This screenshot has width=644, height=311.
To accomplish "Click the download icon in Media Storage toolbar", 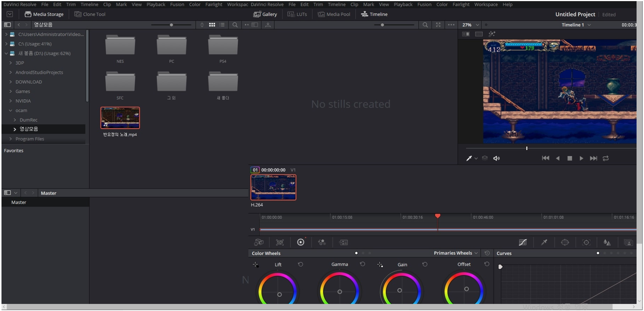I will tap(268, 25).
